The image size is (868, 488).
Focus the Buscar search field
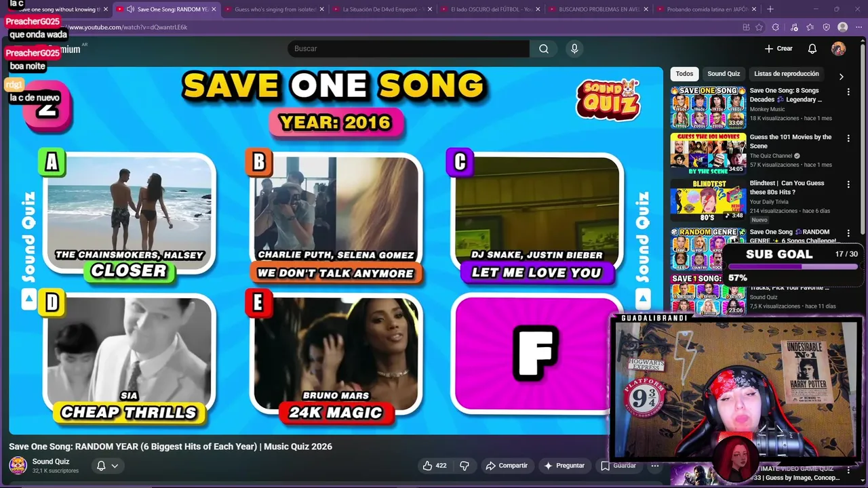point(408,49)
